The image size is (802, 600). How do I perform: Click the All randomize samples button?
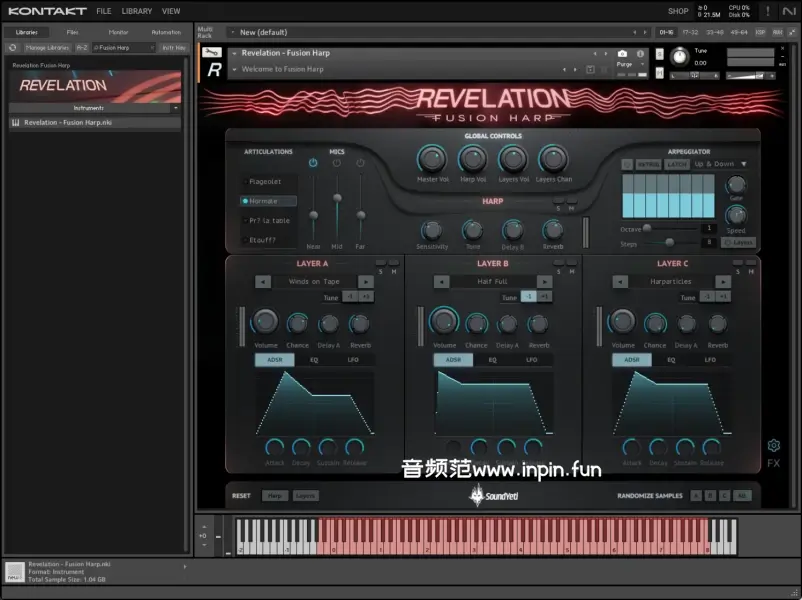click(x=741, y=495)
